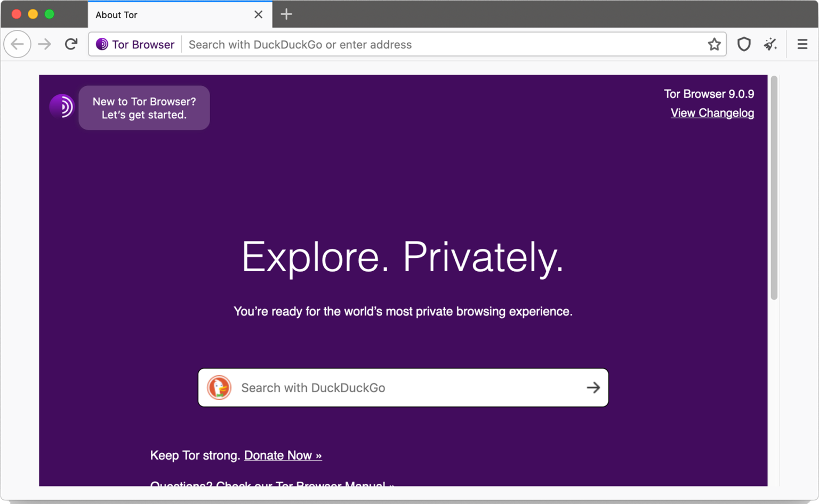
Task: Click inside the DuckDuckGo search field
Action: (x=373, y=387)
